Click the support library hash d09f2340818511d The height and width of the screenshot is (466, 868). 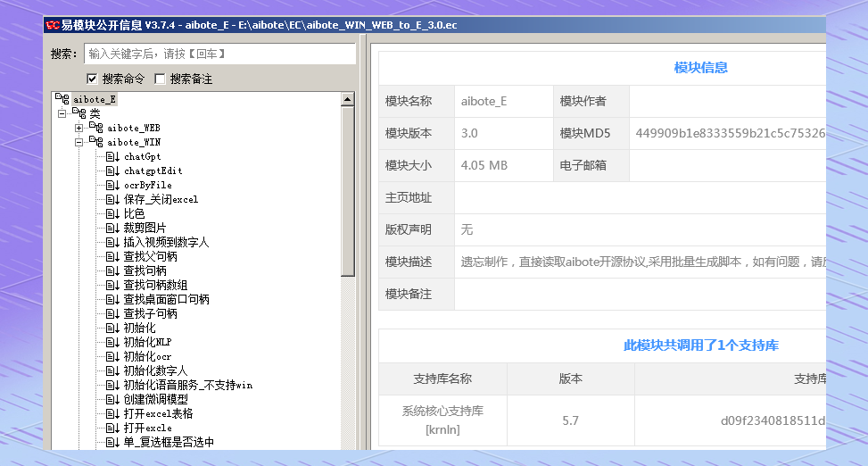point(773,420)
